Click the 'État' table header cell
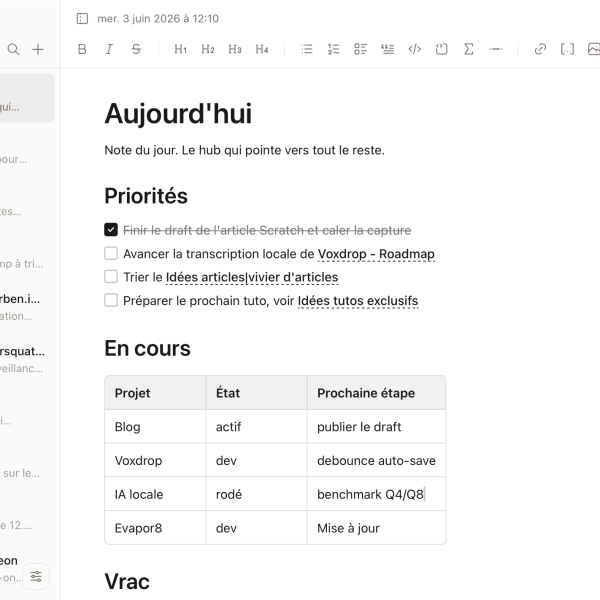 (256, 393)
